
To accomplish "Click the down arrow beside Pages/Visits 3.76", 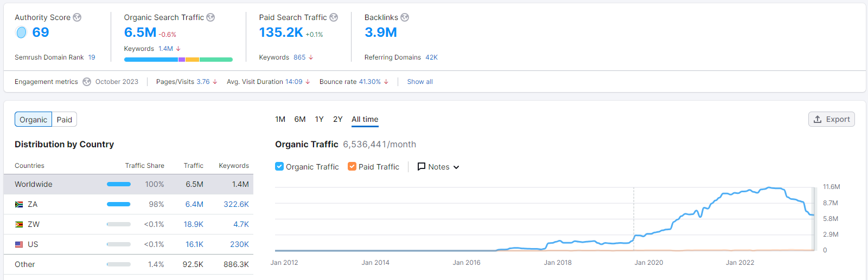I will tap(215, 82).
